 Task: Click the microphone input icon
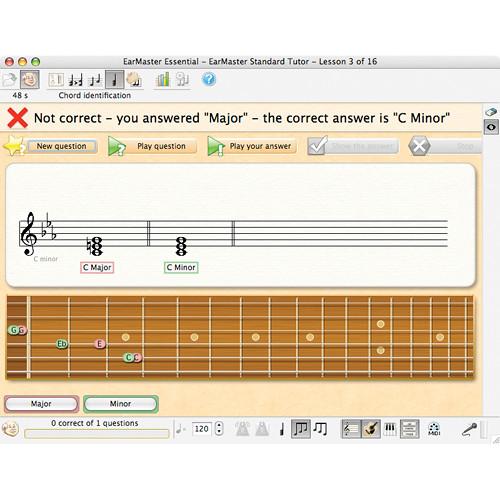coord(469,429)
